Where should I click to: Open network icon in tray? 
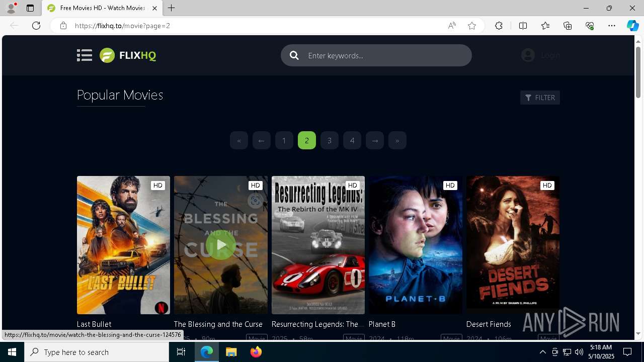click(x=567, y=352)
